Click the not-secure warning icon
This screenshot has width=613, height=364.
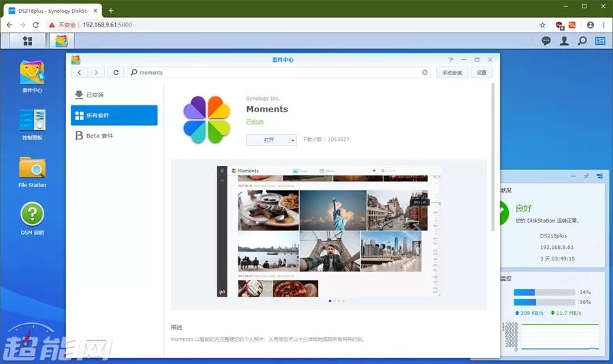(52, 25)
